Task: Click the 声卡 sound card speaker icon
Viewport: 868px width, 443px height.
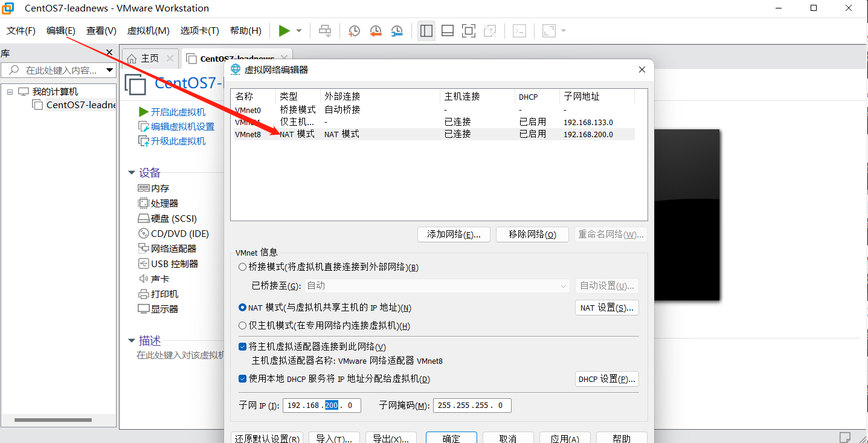Action: [144, 279]
